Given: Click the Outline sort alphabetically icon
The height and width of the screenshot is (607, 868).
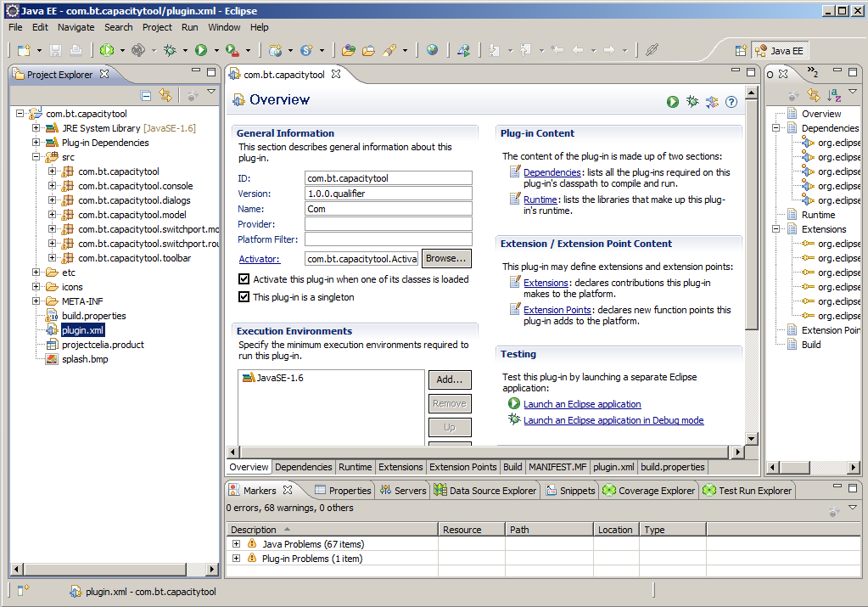Looking at the screenshot, I should point(834,95).
